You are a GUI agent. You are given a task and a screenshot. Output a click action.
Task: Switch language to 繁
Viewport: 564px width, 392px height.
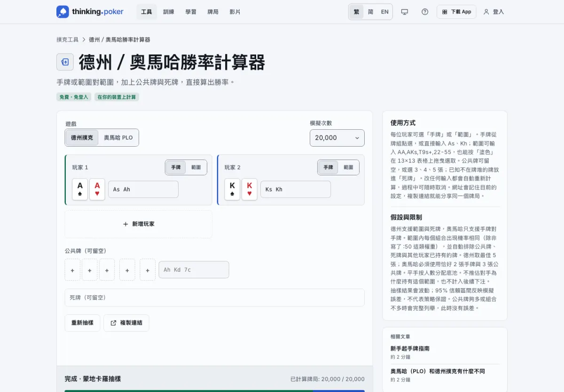click(356, 12)
